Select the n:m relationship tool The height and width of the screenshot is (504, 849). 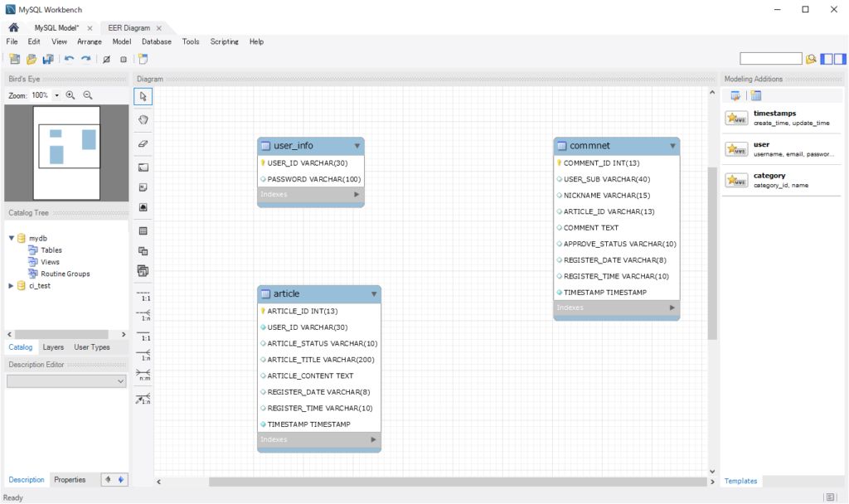pos(143,374)
